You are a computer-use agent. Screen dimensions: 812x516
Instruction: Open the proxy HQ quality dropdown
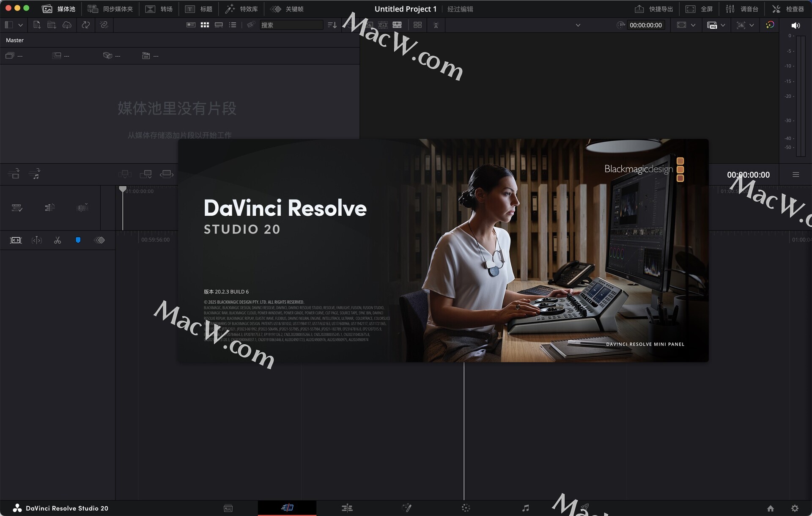point(723,25)
